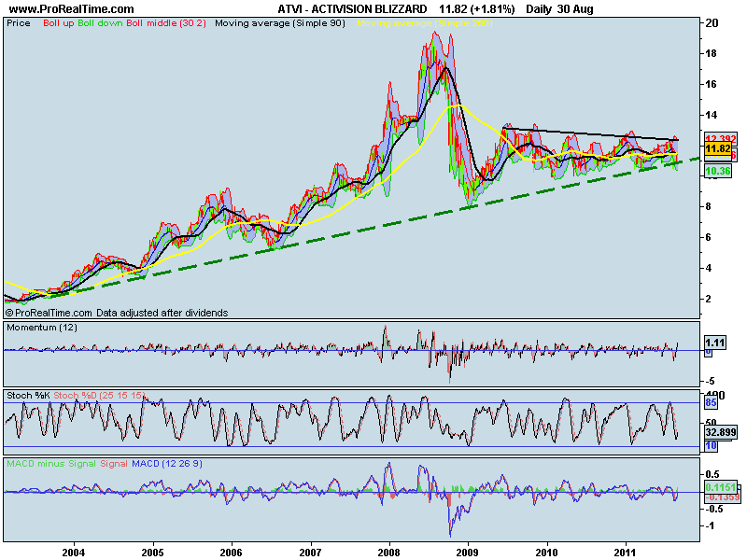
Task: Select the 1.11 momentum value tag
Action: (x=715, y=343)
